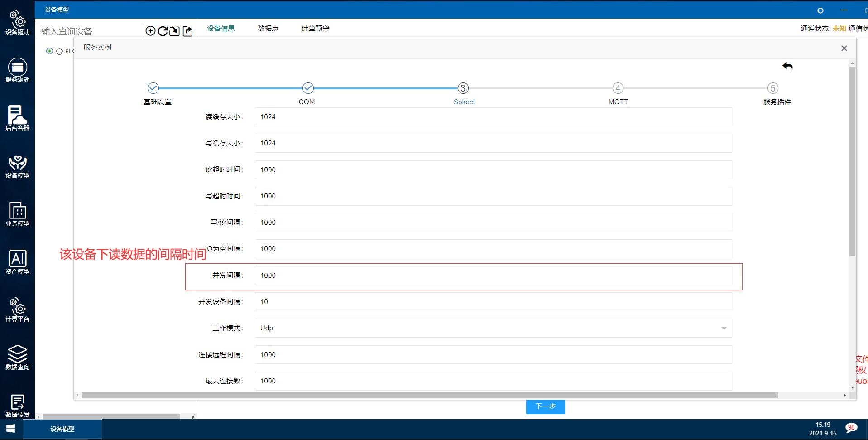The height and width of the screenshot is (440, 868).
Task: Click the 输入查询设备 search box
Action: pyautogui.click(x=90, y=31)
